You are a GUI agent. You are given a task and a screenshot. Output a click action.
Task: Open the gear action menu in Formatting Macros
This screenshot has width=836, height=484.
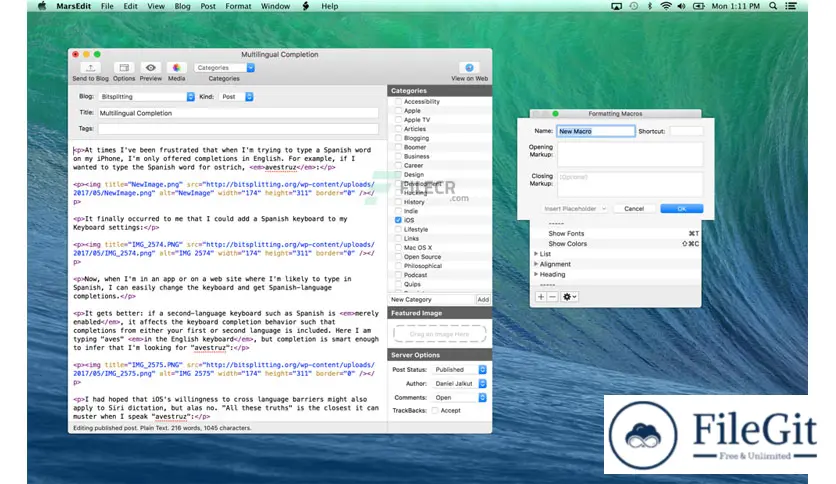coord(569,297)
